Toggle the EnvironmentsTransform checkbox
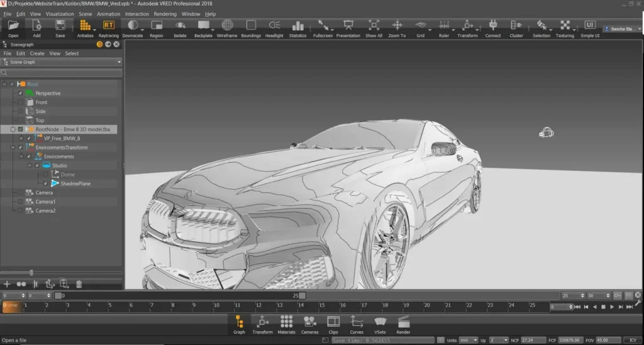 pyautogui.click(x=20, y=147)
